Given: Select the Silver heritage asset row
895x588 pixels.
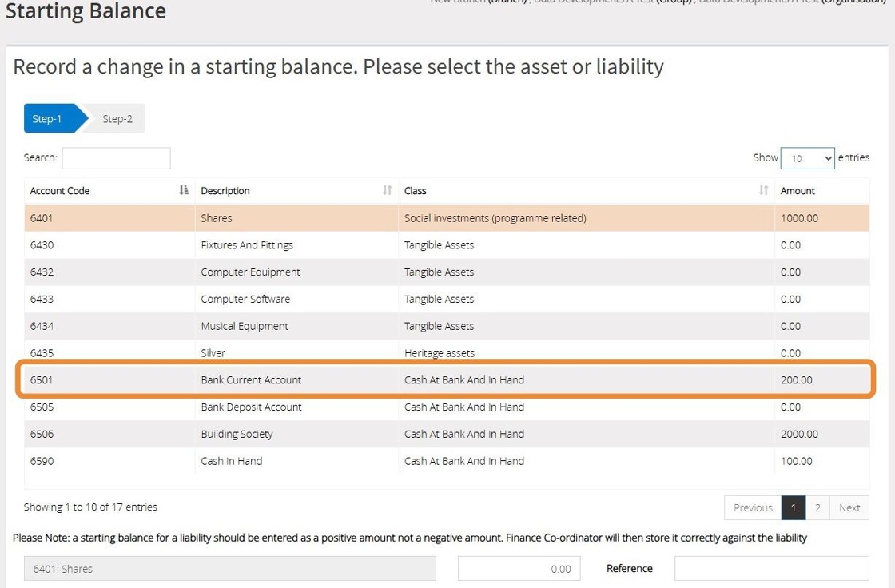Looking at the screenshot, I should pos(213,353).
